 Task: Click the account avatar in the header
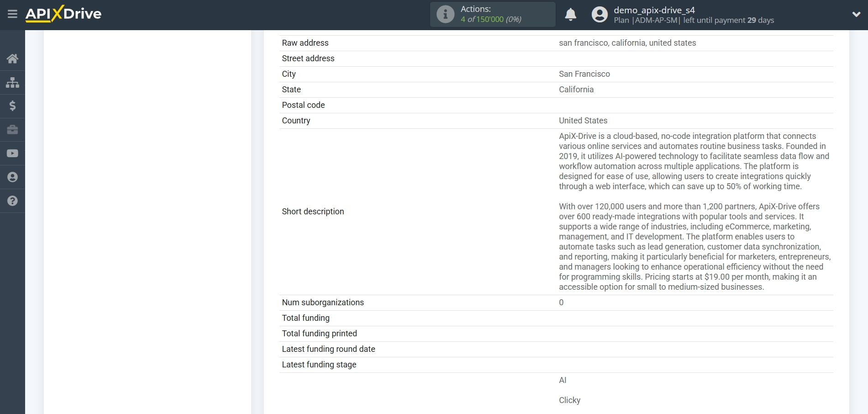(x=600, y=14)
